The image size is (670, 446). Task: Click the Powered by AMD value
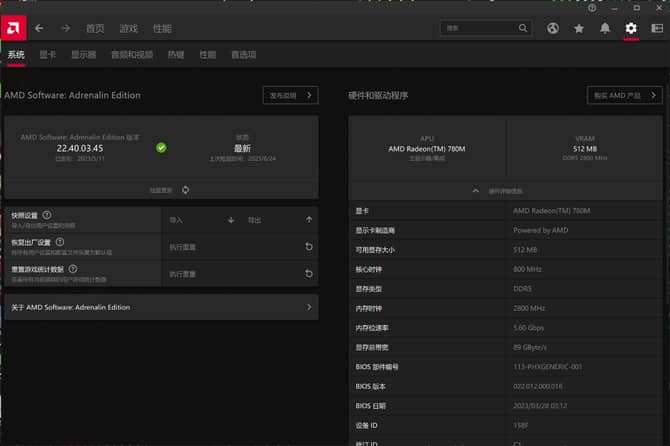pos(541,230)
